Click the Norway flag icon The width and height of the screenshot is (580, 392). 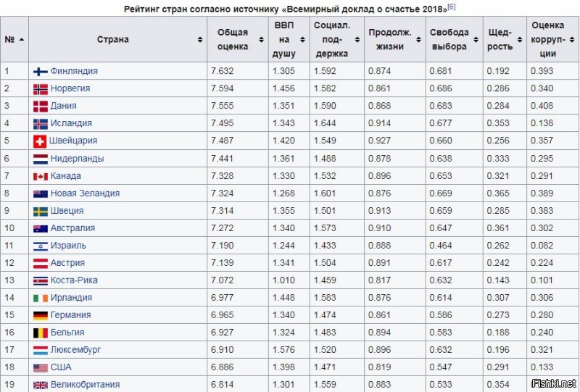tap(41, 88)
